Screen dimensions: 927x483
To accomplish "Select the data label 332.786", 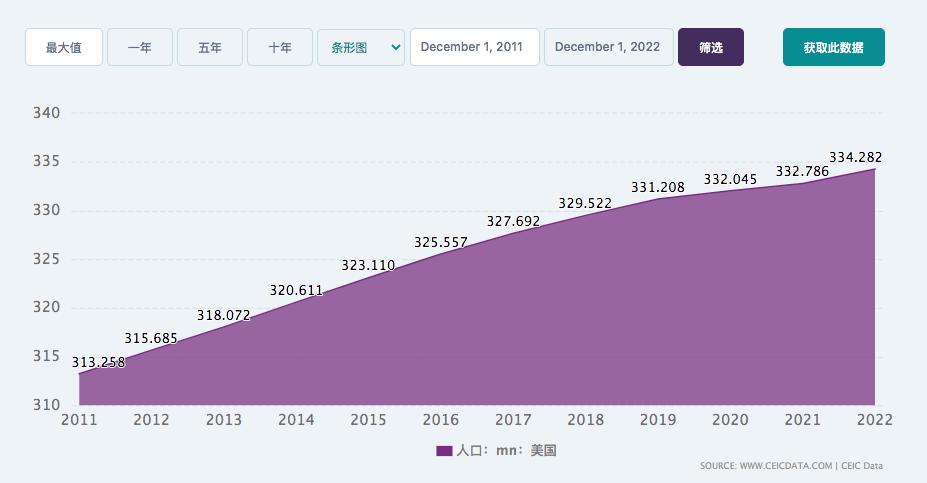I will click(802, 171).
